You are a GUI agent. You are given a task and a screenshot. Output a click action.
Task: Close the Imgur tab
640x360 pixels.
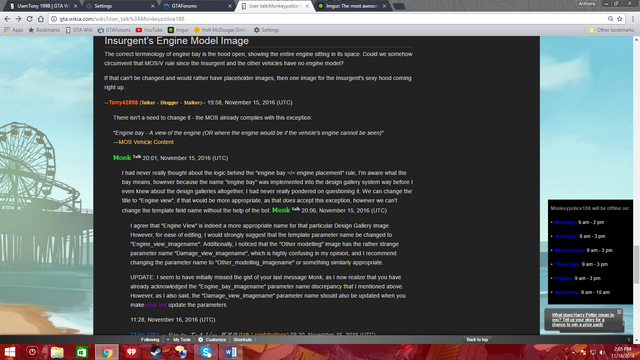coord(384,6)
